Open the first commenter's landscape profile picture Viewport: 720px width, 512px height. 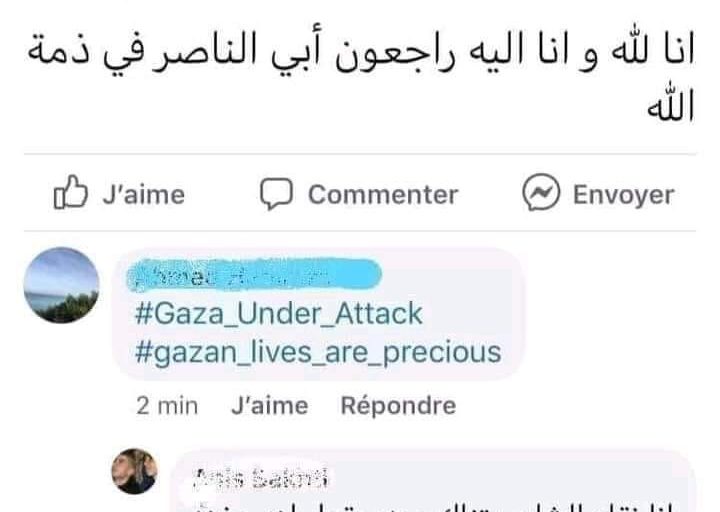[61, 285]
